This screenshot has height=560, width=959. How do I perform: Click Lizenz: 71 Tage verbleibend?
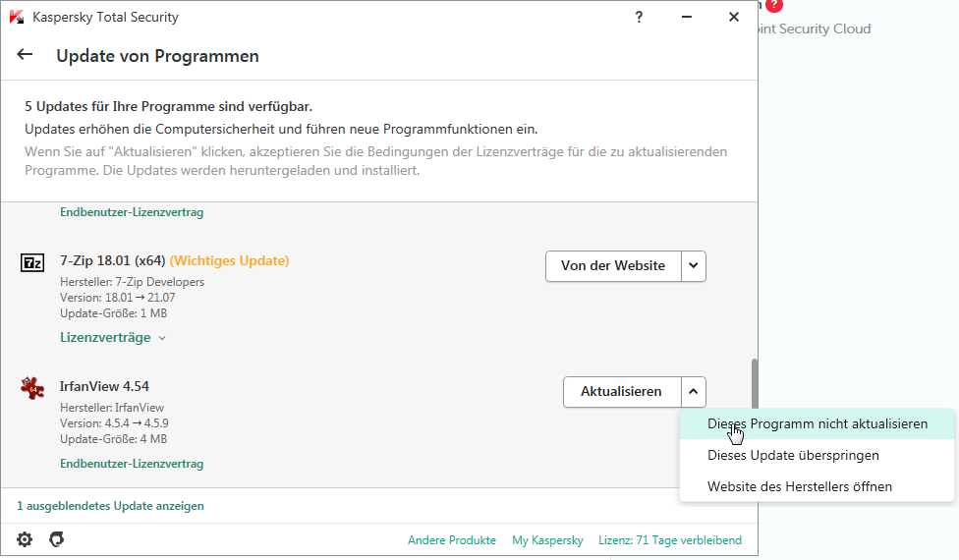[670, 540]
